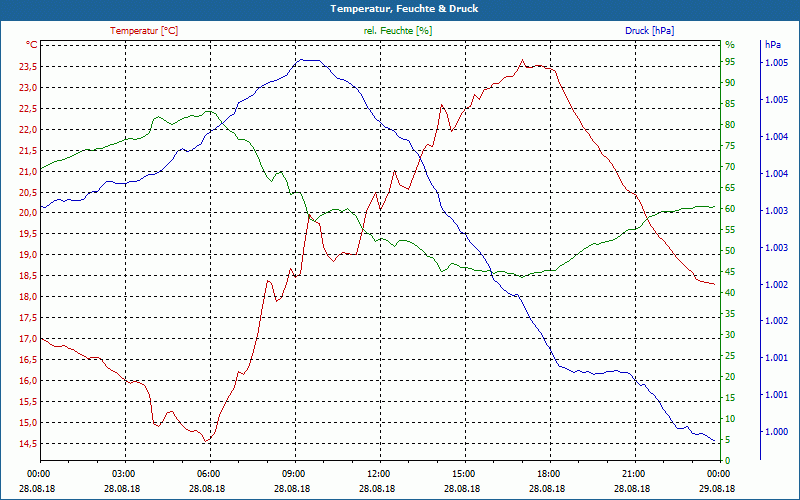Click the 06:00 time axis label

point(210,473)
